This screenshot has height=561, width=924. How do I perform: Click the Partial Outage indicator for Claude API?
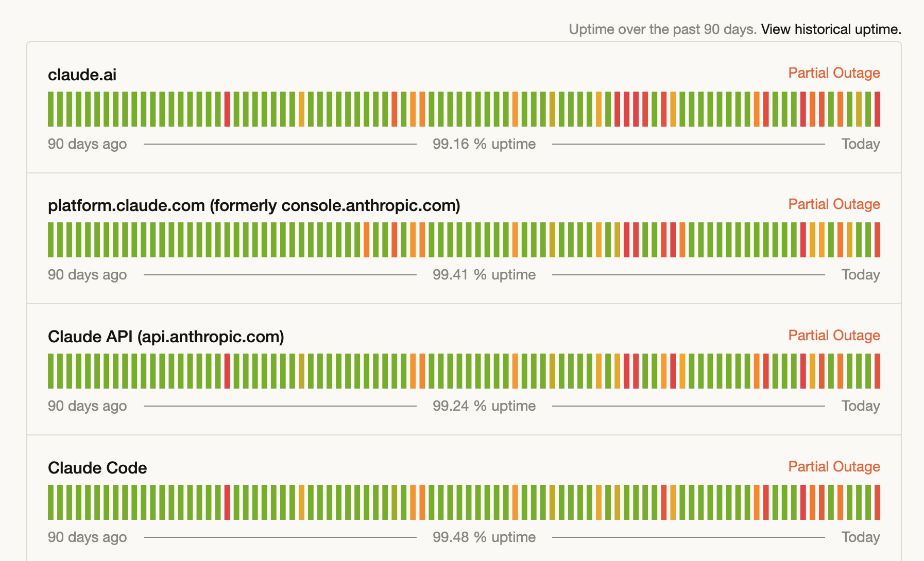[833, 335]
